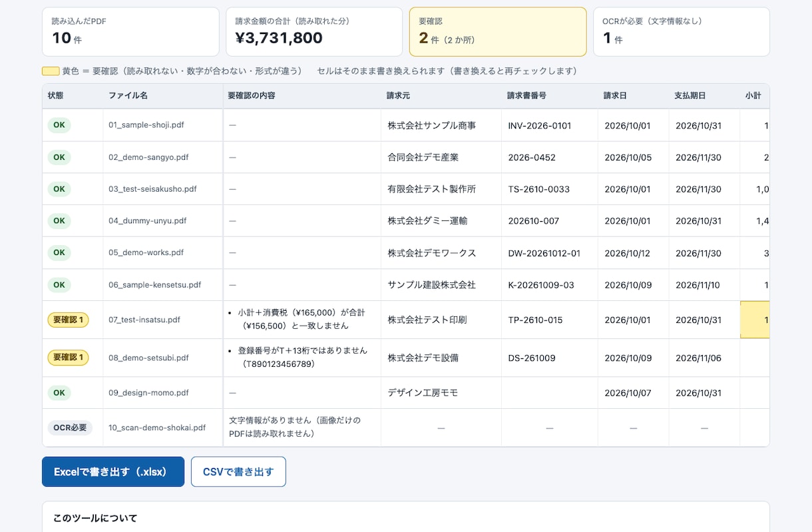
Task: Select file name 03_test-seisakusho.pdf
Action: (x=152, y=189)
